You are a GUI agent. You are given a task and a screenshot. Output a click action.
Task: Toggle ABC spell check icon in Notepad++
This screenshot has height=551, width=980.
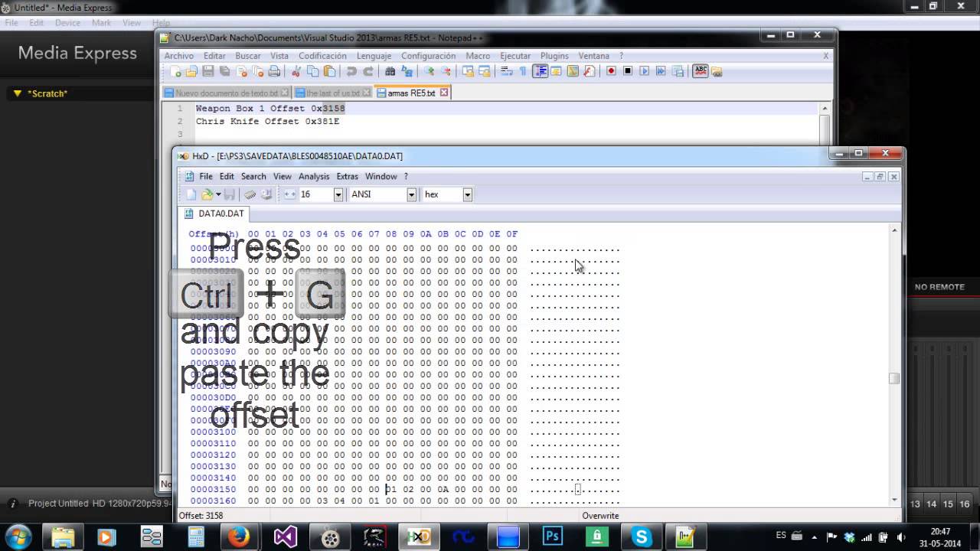click(700, 71)
